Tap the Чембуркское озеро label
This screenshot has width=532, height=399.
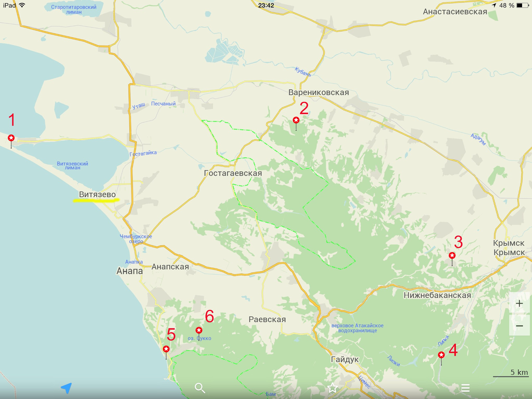point(136,239)
